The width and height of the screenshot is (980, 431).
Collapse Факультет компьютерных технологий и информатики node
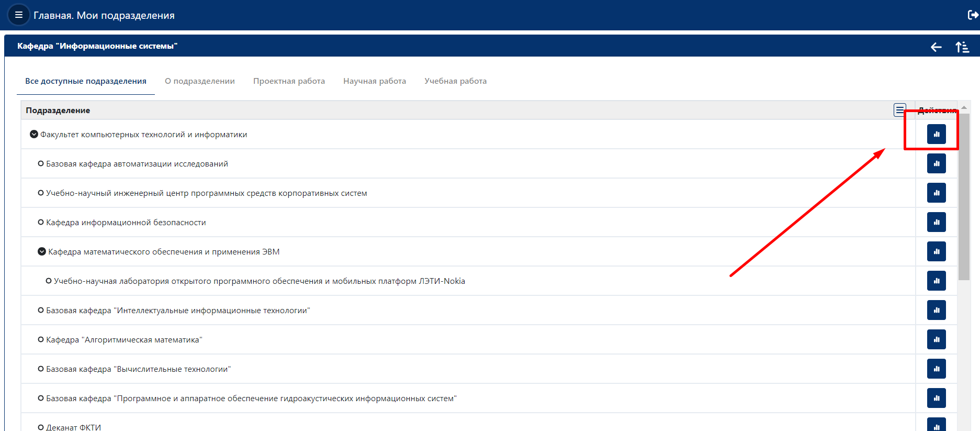coord(34,135)
